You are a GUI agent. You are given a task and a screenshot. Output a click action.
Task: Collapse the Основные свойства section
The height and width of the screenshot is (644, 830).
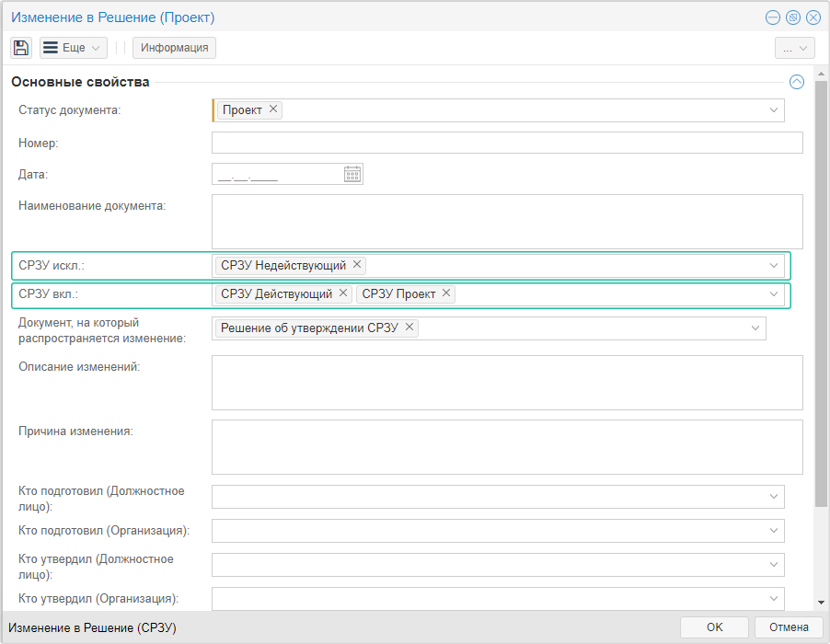(x=797, y=82)
